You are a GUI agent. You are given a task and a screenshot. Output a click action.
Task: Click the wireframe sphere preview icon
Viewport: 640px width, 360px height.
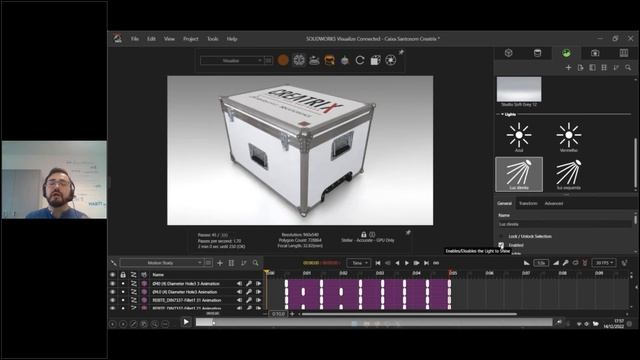[299, 60]
